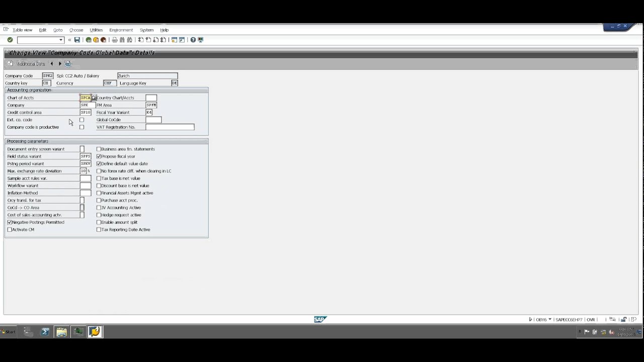Toggle Company code is productive checkbox
The height and width of the screenshot is (362, 644).
click(82, 127)
